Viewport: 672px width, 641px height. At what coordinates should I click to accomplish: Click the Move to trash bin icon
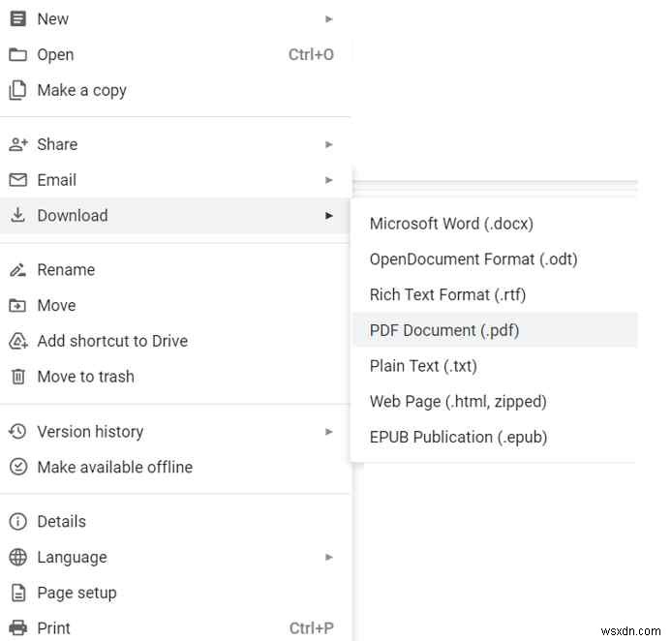(x=18, y=377)
